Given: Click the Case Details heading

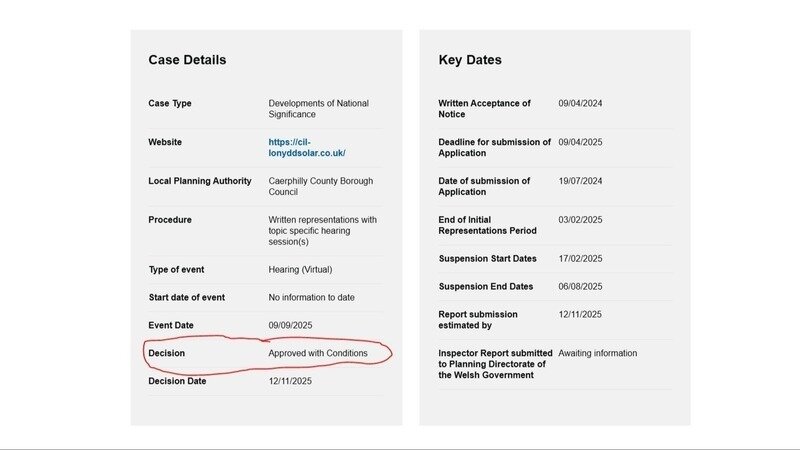Looking at the screenshot, I should pos(187,60).
